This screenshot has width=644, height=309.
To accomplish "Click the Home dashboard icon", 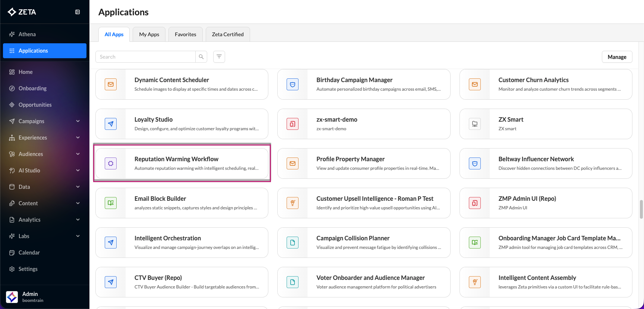I will click(12, 72).
